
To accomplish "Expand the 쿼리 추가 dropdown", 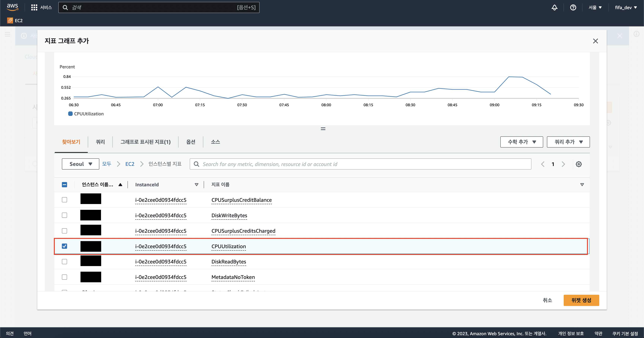I will pyautogui.click(x=568, y=142).
